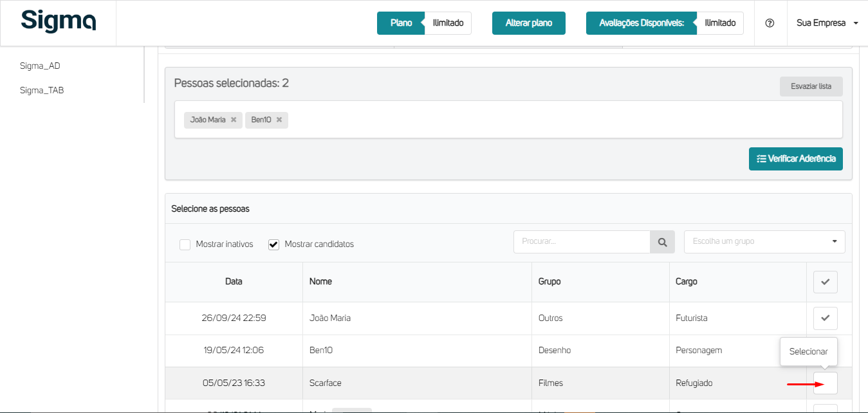Select the Scarface row button
Image resolution: width=868 pixels, height=413 pixels.
[825, 383]
